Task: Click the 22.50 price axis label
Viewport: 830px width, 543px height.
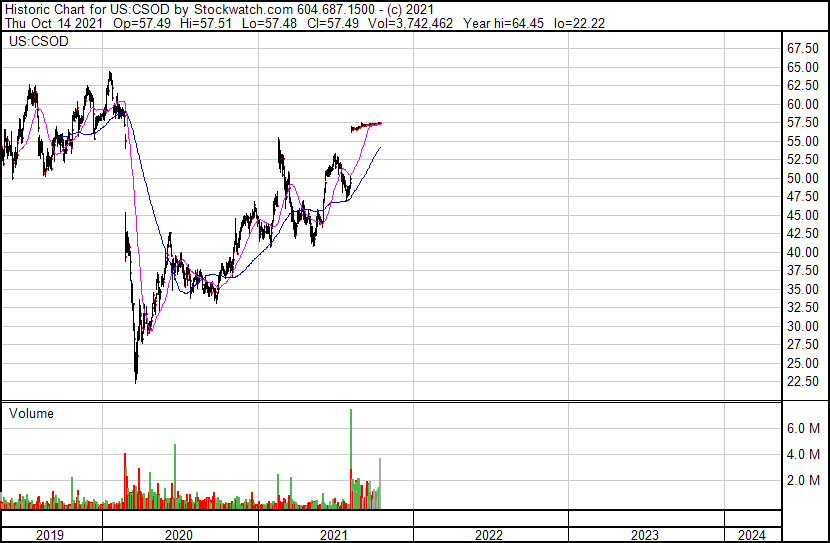Action: click(x=804, y=382)
